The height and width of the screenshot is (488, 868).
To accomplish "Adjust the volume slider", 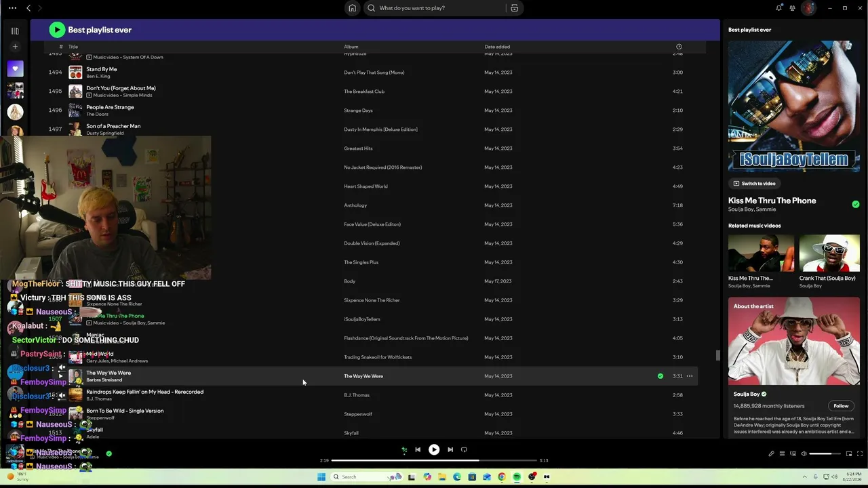I will point(825,454).
